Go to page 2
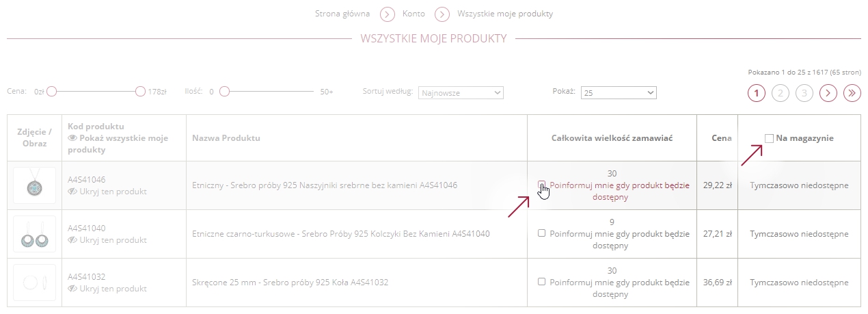This screenshot has width=868, height=314. click(x=780, y=93)
